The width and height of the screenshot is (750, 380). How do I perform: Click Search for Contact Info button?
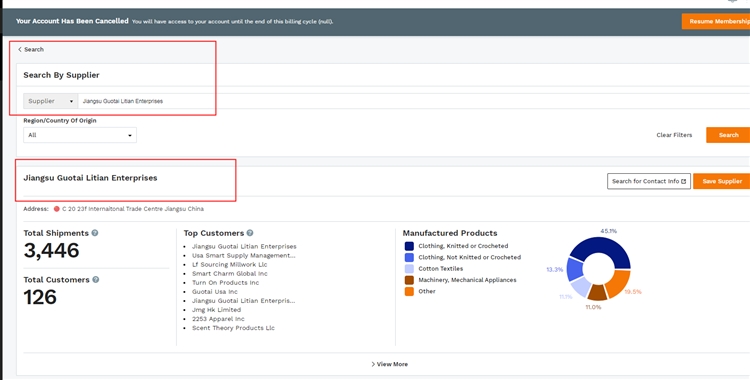coord(649,181)
